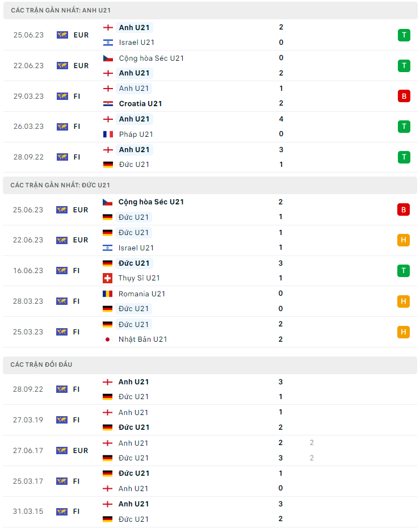The width and height of the screenshot is (420, 528).
Task: Click the Croatia flag icon
Action: 108,103
